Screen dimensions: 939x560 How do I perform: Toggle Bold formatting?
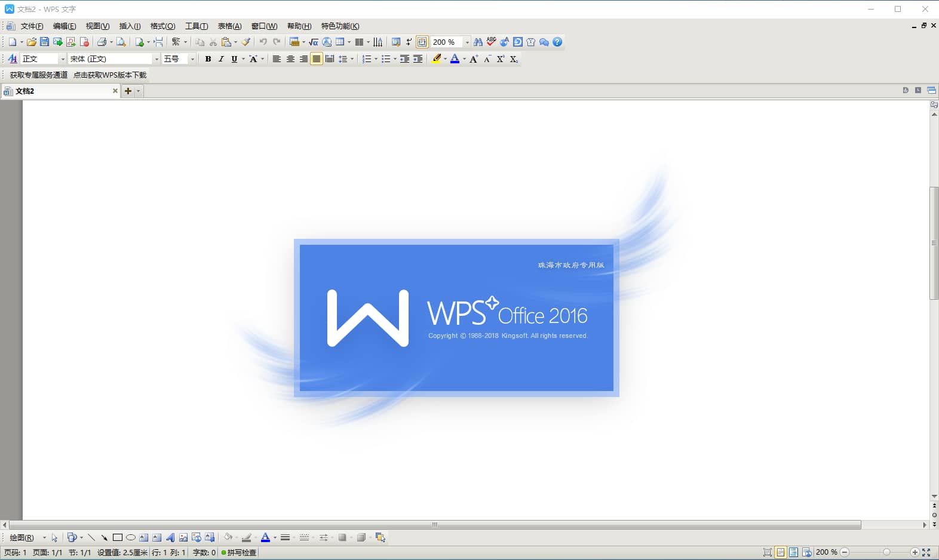pos(208,59)
